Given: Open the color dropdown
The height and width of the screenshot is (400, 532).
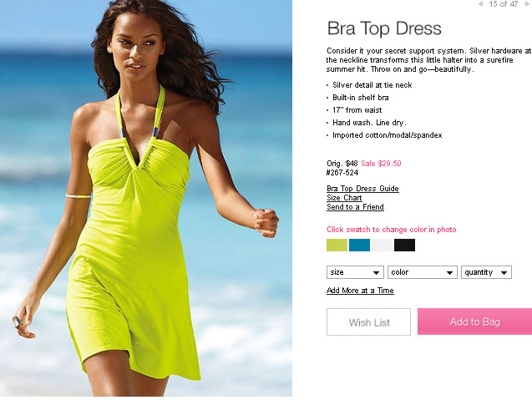Looking at the screenshot, I should click(423, 272).
